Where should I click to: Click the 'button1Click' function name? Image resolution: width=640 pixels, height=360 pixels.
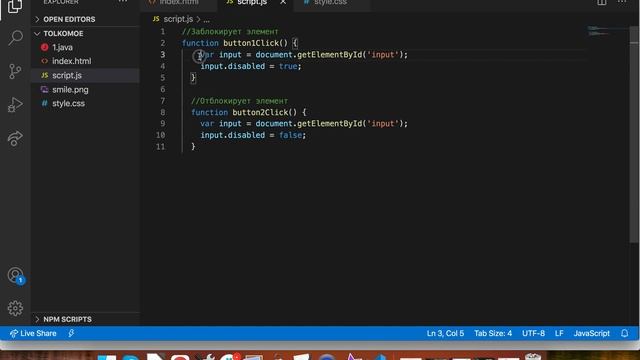pos(251,43)
